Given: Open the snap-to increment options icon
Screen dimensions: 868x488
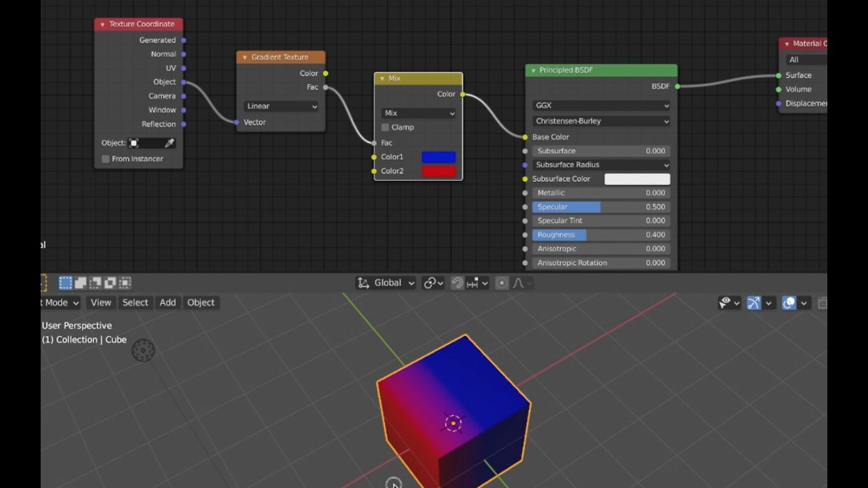Looking at the screenshot, I should click(477, 283).
